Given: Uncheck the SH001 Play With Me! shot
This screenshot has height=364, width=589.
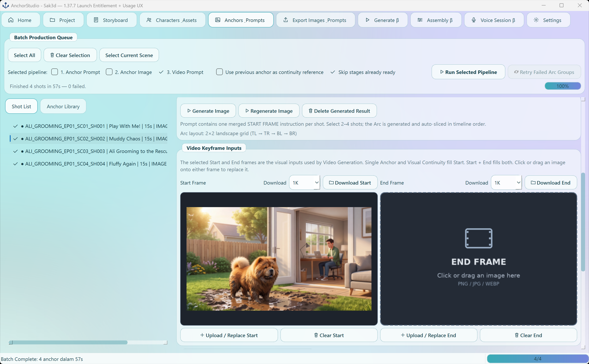Looking at the screenshot, I should [16, 126].
